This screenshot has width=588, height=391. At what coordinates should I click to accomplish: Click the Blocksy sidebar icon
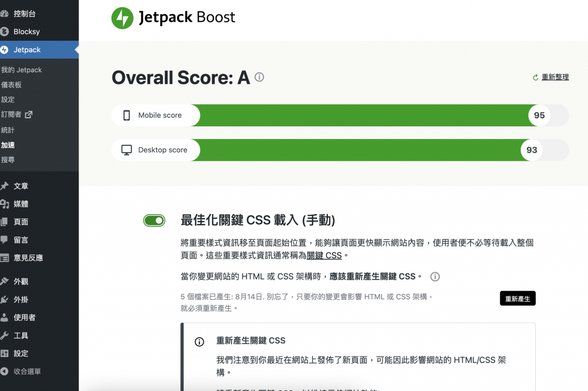pyautogui.click(x=5, y=32)
